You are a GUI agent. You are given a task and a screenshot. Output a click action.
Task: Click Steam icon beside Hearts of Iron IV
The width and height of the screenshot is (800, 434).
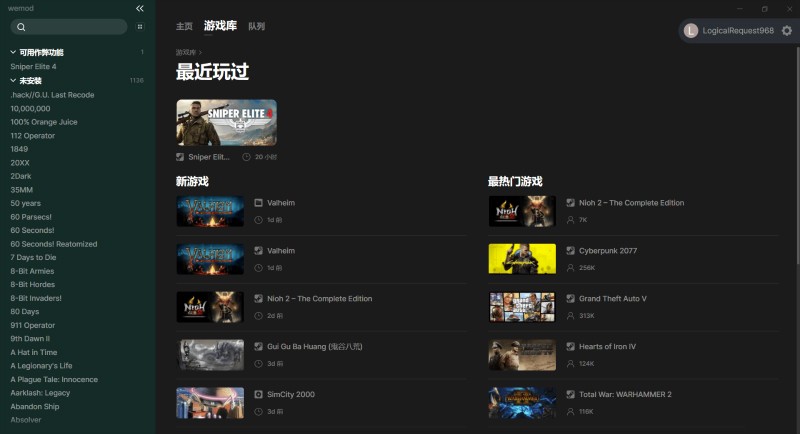point(570,347)
